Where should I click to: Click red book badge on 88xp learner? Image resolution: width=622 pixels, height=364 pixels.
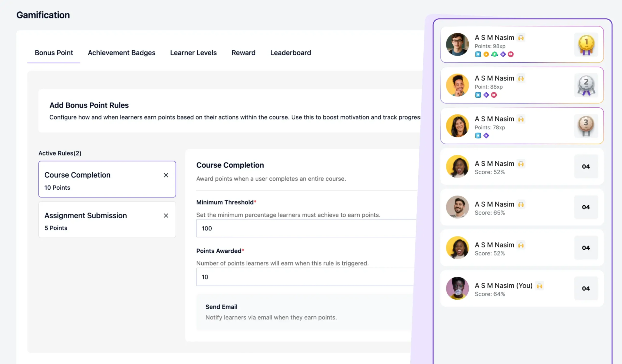494,95
